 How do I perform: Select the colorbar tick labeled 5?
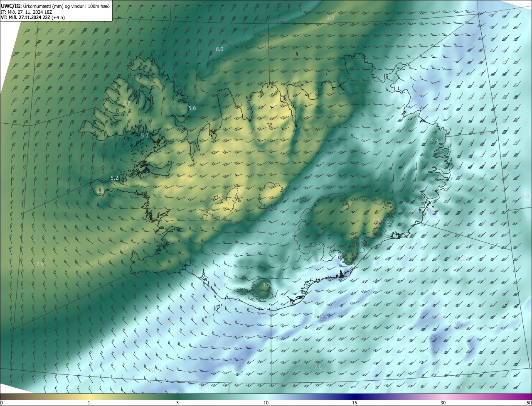tap(177, 403)
